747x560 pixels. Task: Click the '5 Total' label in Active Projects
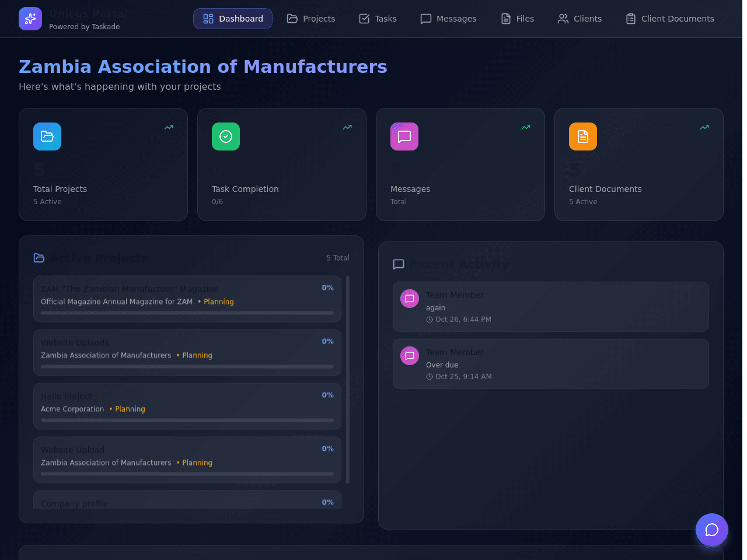click(338, 258)
